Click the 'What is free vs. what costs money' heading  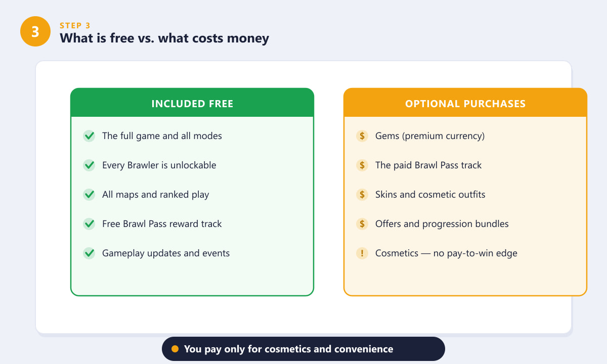[x=164, y=38]
